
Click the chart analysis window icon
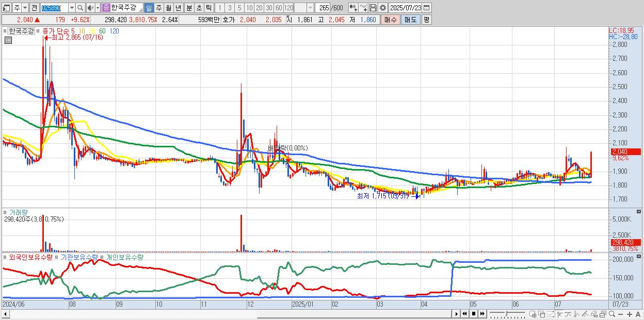(x=603, y=314)
